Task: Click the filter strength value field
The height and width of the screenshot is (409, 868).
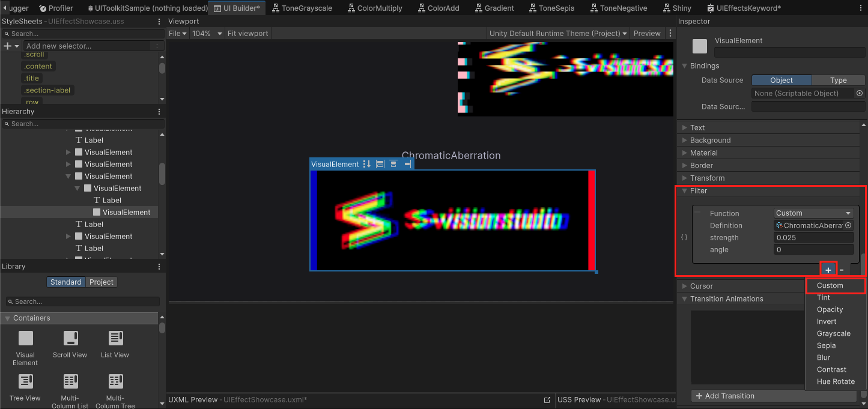Action: (x=814, y=237)
